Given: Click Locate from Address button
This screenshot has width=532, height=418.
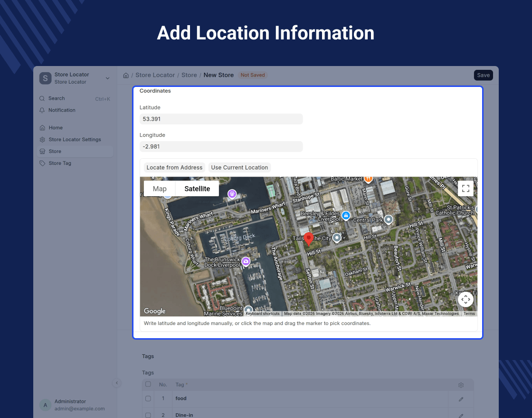Looking at the screenshot, I should 174,168.
